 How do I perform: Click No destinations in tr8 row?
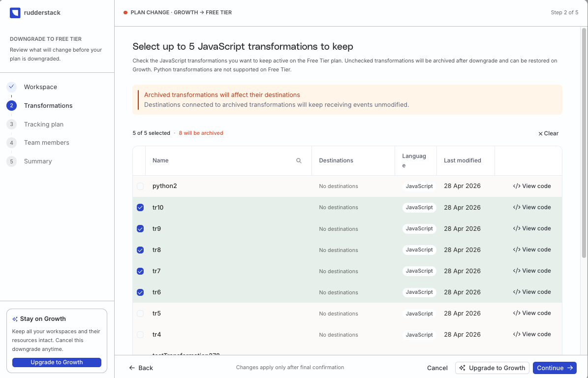338,250
